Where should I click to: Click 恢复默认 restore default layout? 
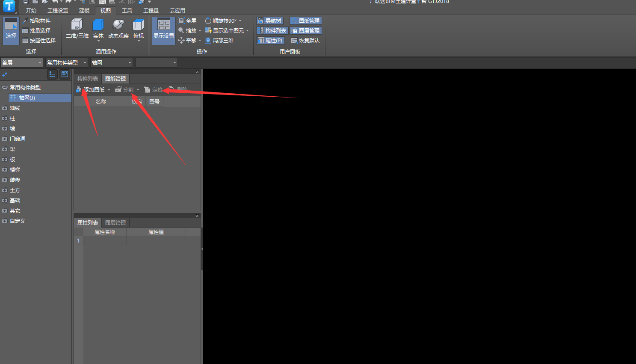click(305, 40)
